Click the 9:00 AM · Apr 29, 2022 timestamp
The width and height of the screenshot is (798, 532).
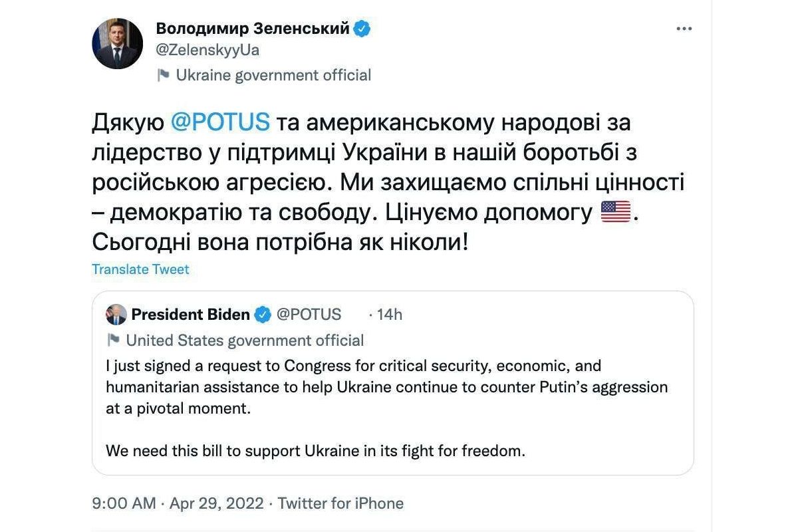[178, 503]
